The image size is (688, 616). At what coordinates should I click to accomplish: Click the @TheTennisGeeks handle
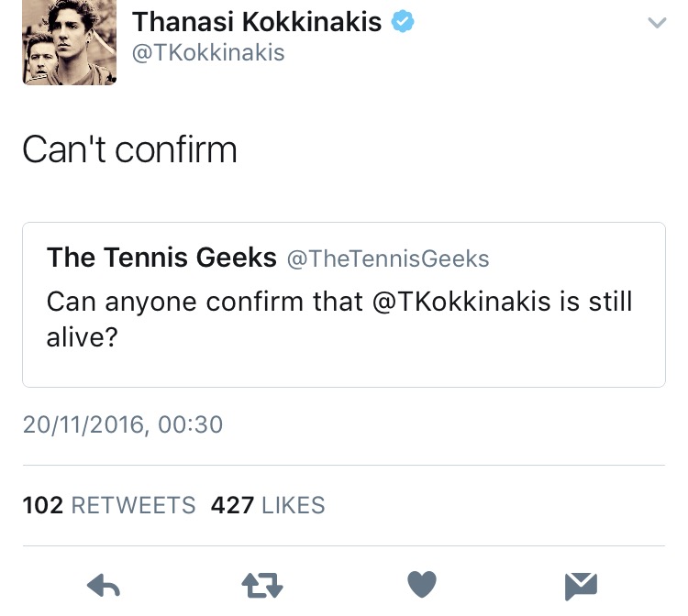coord(388,259)
